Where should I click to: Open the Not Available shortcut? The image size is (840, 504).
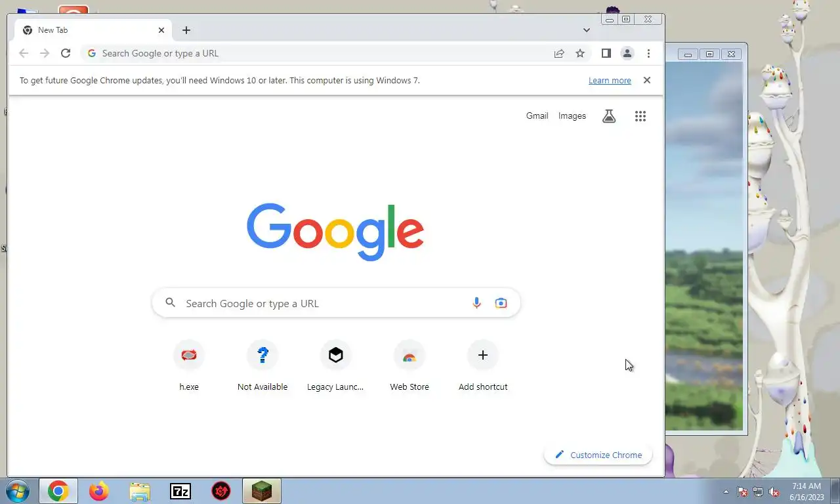262,366
